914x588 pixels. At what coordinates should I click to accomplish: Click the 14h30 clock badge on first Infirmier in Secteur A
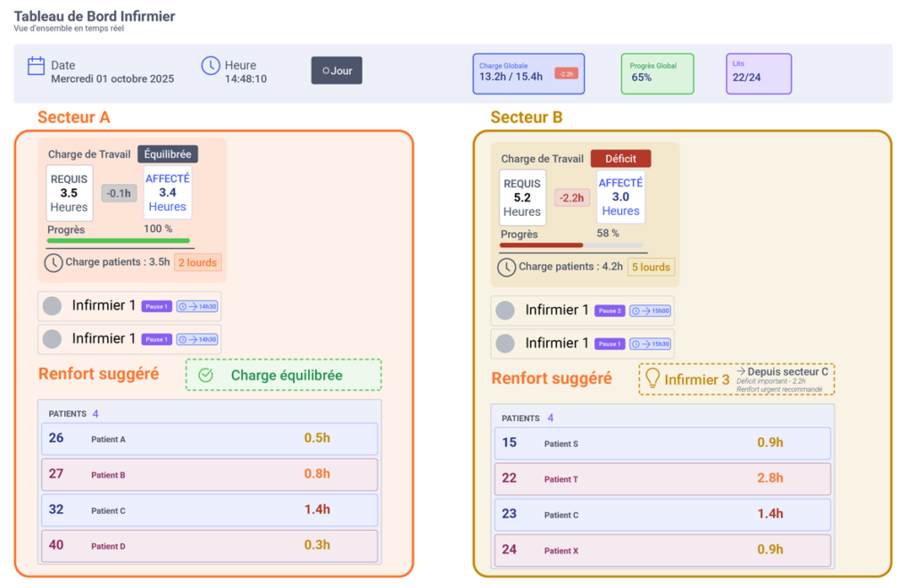196,305
